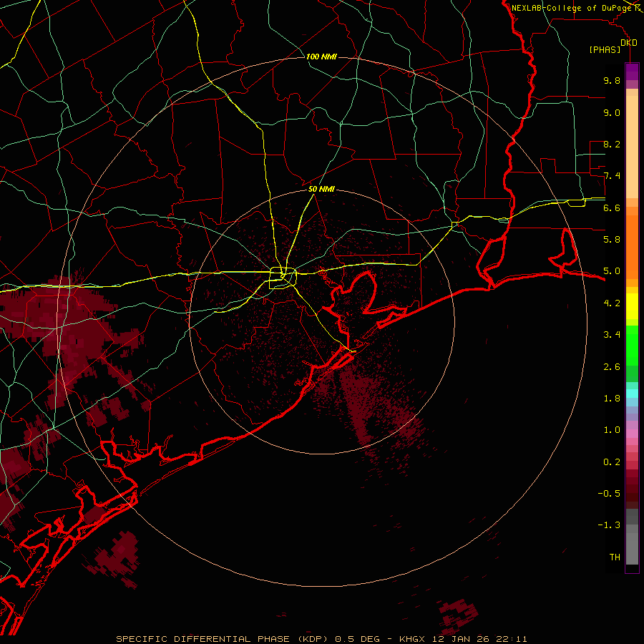The image size is (644, 644).
Task: Select the -1.3 scale value
Action: pos(609,525)
